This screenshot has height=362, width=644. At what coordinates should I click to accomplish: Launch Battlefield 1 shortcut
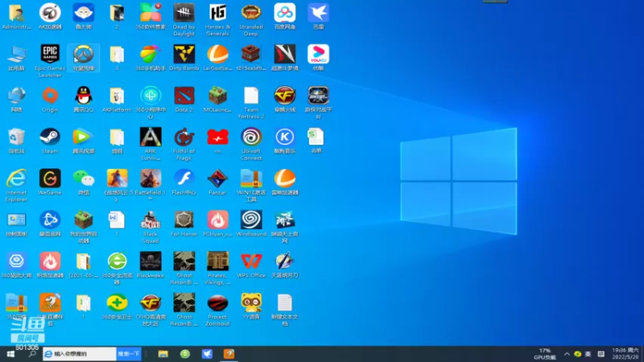pyautogui.click(x=151, y=184)
